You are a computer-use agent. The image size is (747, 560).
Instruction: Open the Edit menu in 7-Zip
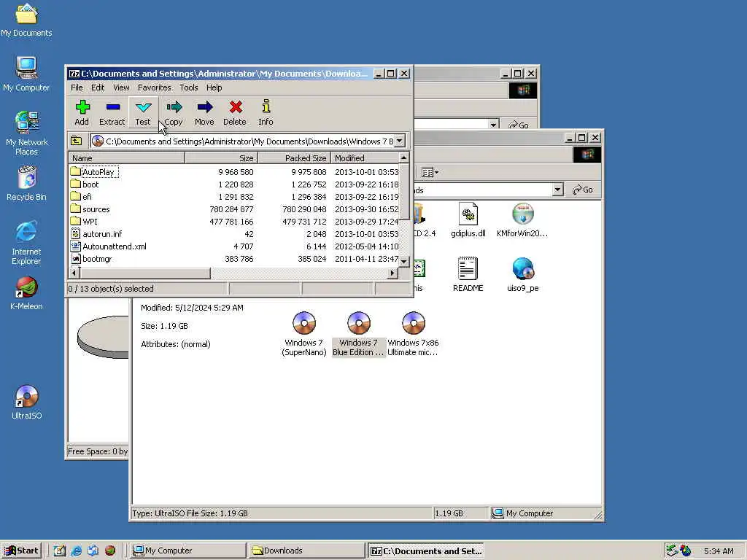(98, 87)
